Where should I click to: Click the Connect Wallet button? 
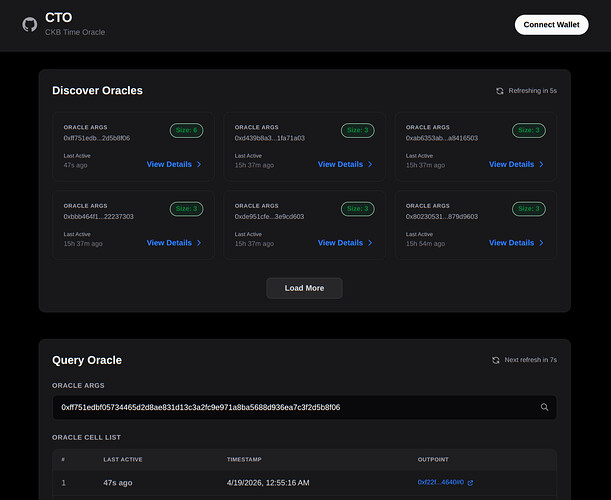(551, 25)
